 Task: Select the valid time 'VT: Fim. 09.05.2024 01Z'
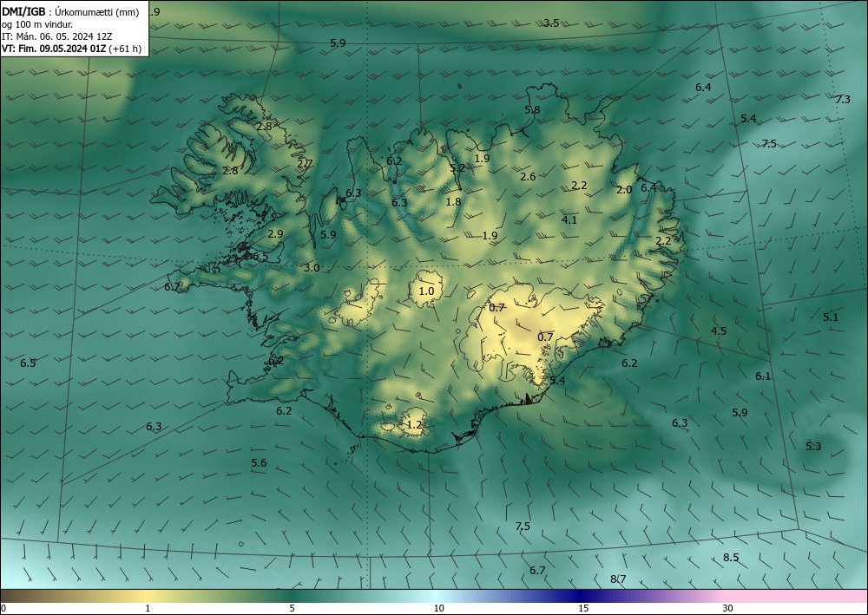pyautogui.click(x=54, y=49)
